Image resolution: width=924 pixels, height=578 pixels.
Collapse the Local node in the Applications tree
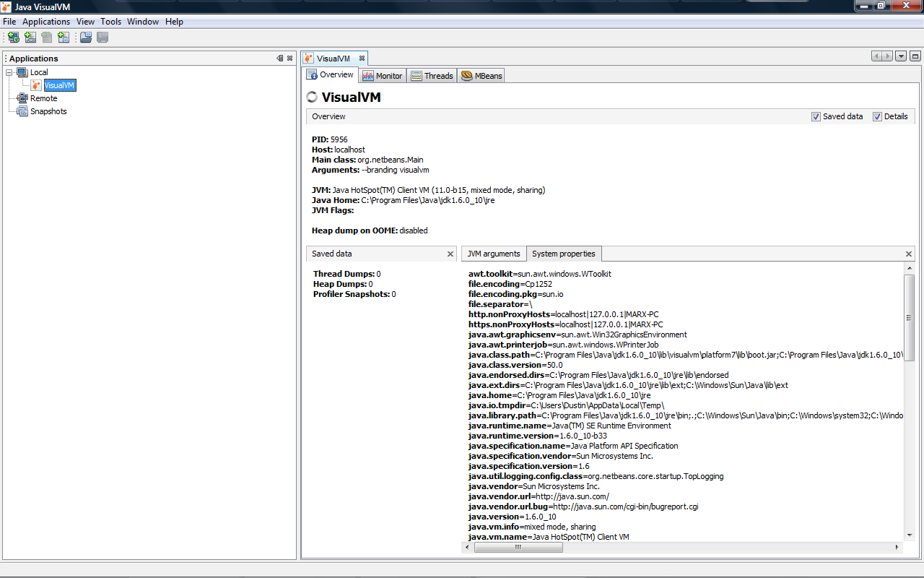click(x=9, y=72)
